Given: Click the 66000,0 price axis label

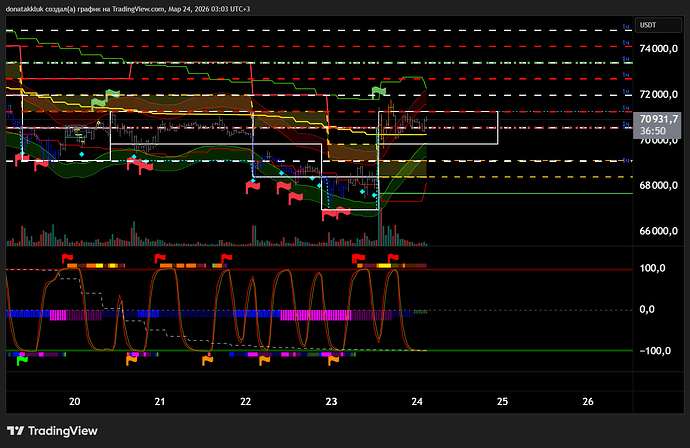Looking at the screenshot, I should (661, 231).
